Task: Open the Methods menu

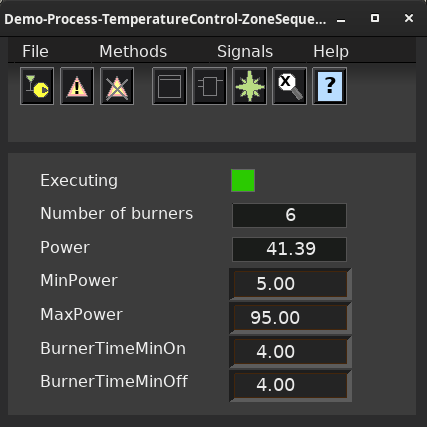Action: 133,52
